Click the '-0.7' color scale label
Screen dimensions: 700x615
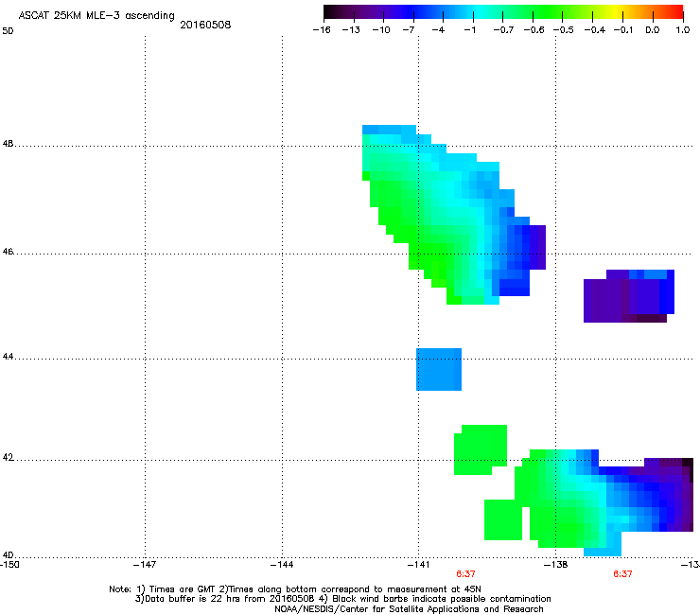(503, 30)
